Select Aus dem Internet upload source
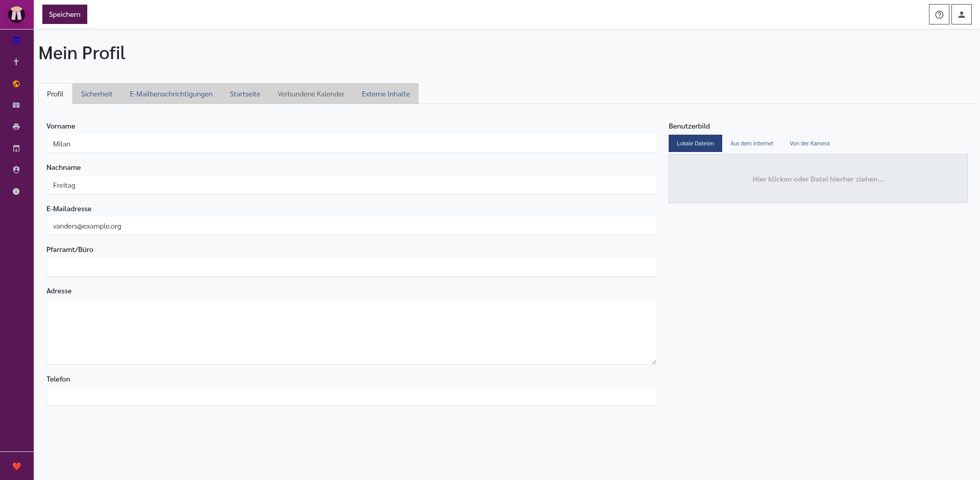980x480 pixels. click(751, 143)
